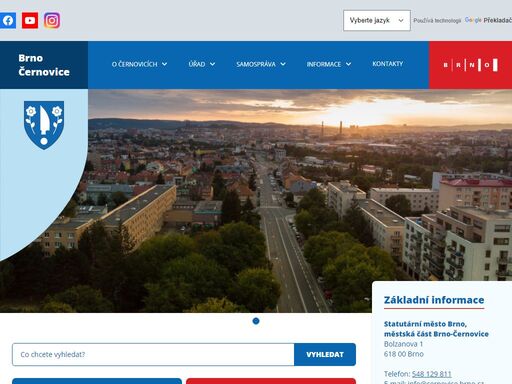Open the Kontakty page
The width and height of the screenshot is (512, 384).
coord(388,64)
